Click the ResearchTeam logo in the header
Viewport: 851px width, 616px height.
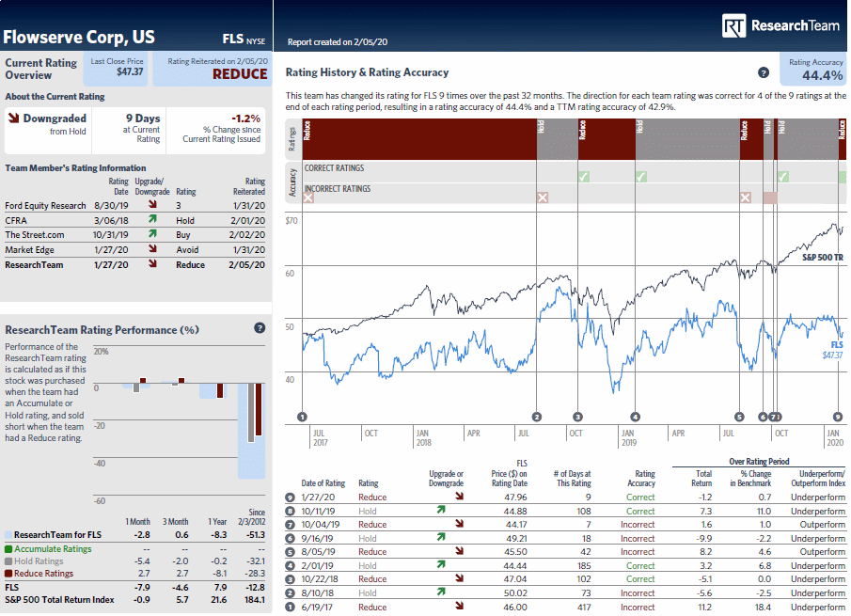coord(781,26)
